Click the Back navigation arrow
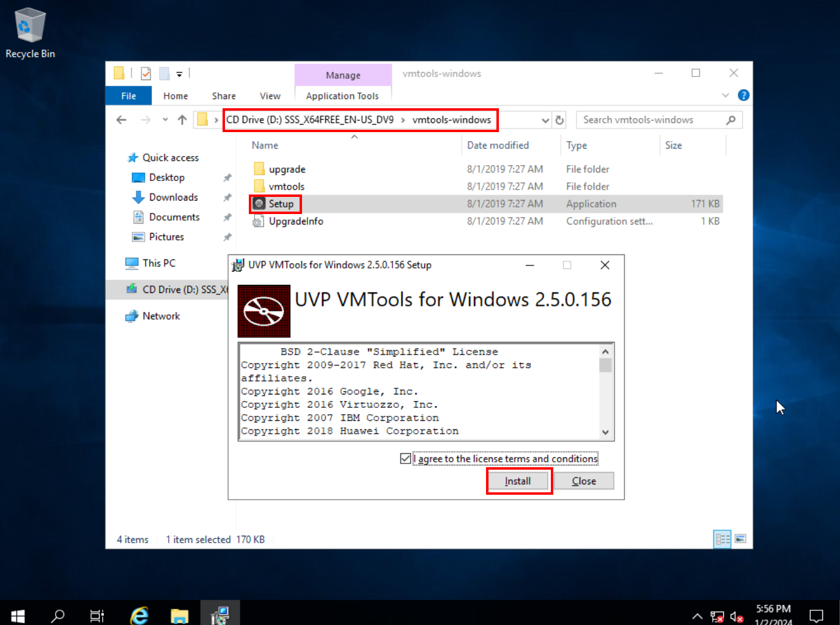840x625 pixels. (x=122, y=120)
